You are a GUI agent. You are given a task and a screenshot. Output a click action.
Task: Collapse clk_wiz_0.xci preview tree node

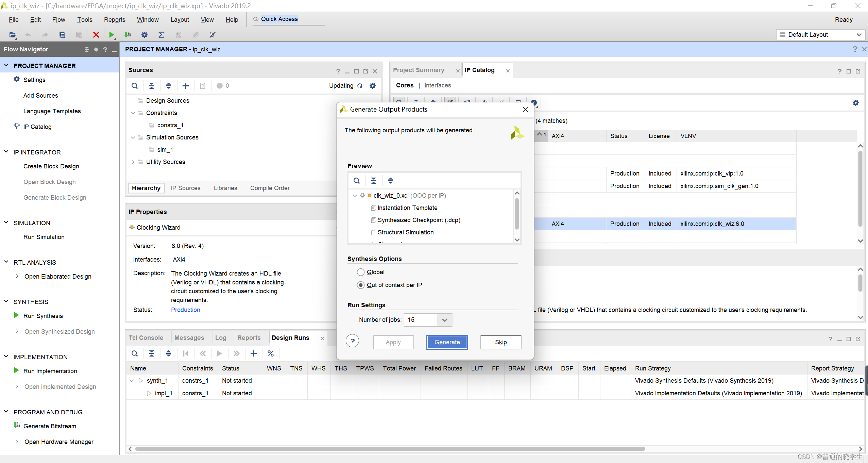click(355, 196)
